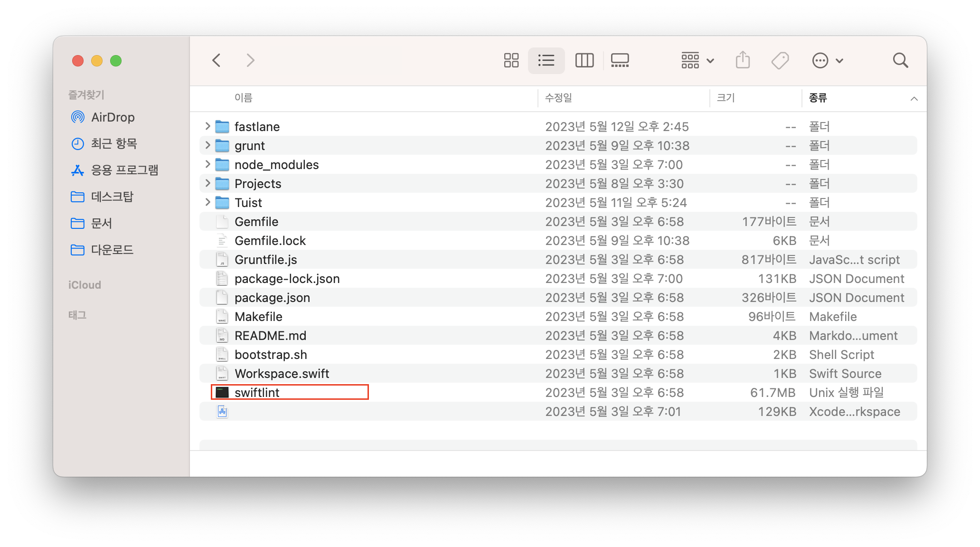Image resolution: width=980 pixels, height=547 pixels.
Task: Switch to gallery view
Action: pos(620,60)
